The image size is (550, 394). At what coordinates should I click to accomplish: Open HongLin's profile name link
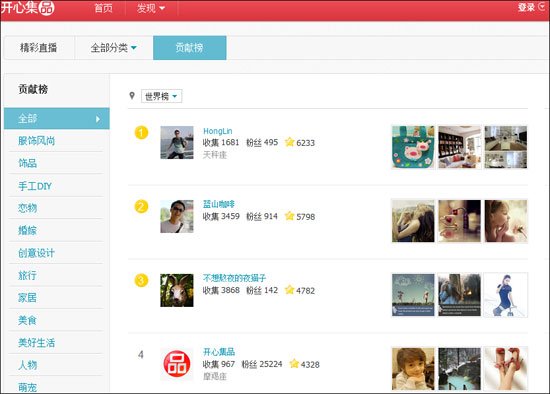pyautogui.click(x=217, y=131)
